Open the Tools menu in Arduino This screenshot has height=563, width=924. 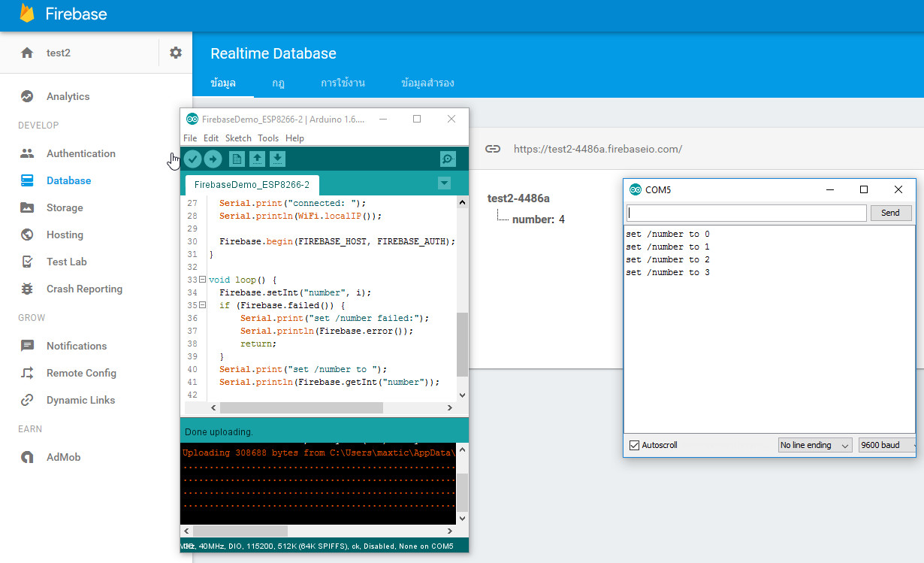268,138
